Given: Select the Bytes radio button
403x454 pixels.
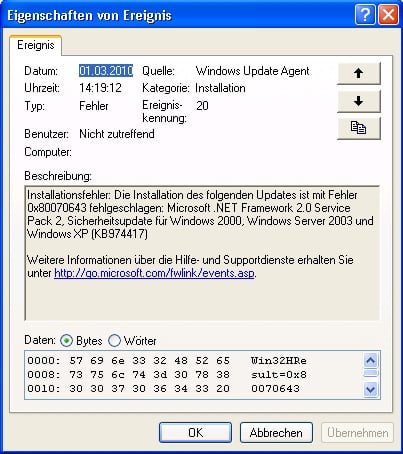Looking at the screenshot, I should (x=66, y=341).
